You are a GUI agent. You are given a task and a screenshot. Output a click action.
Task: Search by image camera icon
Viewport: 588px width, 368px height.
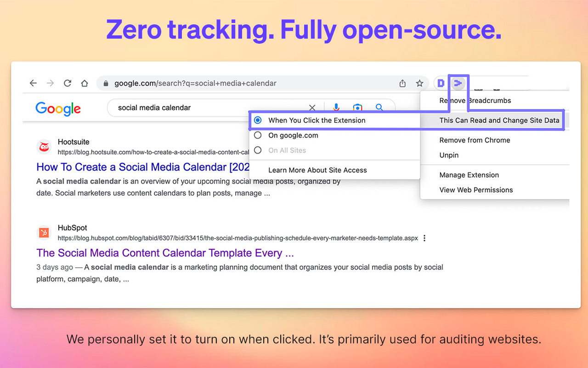[x=357, y=108]
